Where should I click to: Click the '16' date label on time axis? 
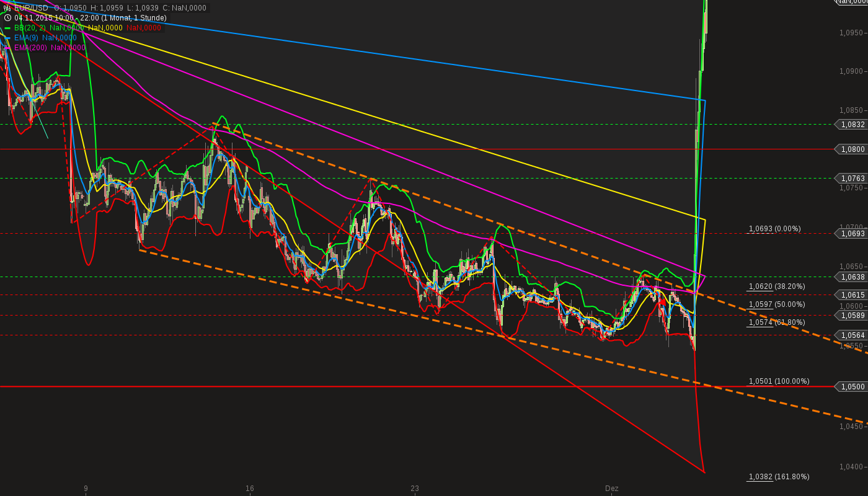250,489
